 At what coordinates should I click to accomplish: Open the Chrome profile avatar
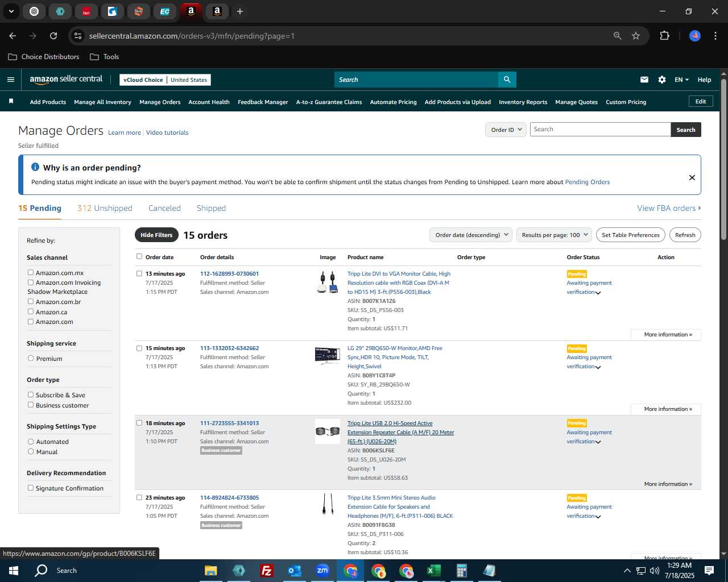coord(695,36)
